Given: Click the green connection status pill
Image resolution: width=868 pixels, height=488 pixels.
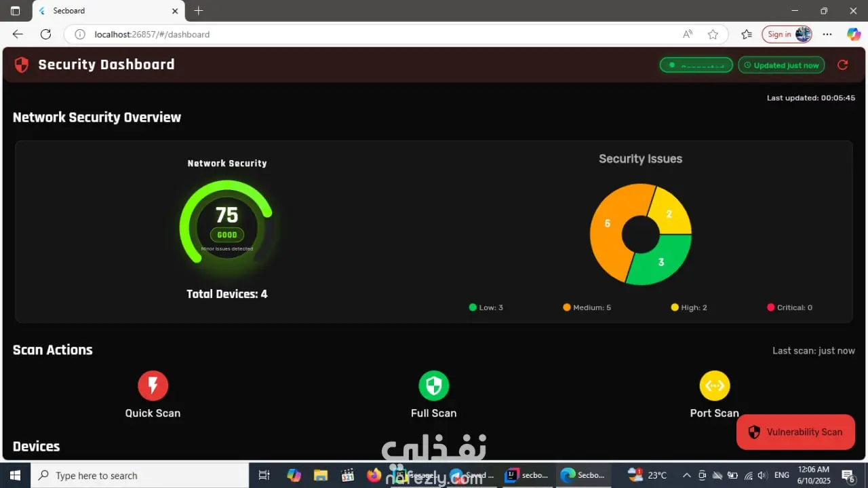Looking at the screenshot, I should pos(696,65).
